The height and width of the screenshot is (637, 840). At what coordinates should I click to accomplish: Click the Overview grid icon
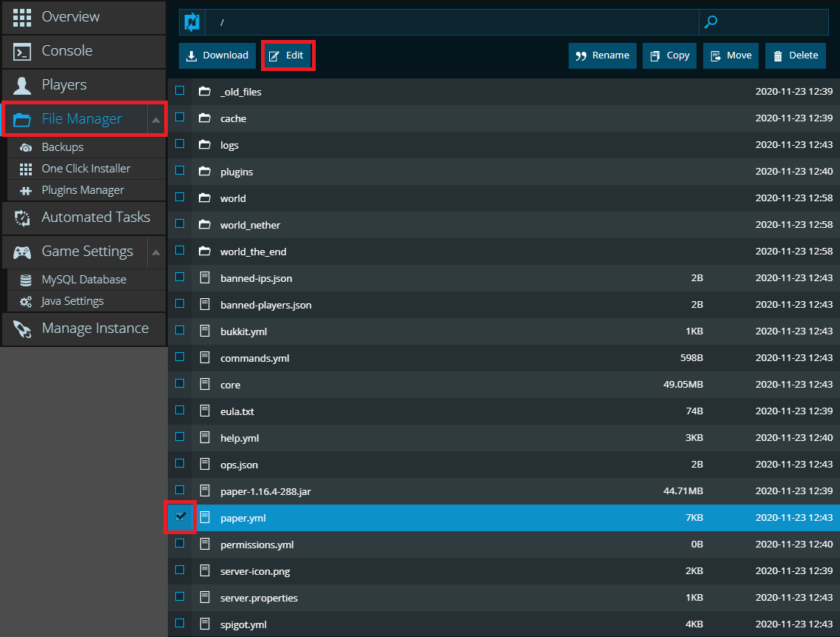(21, 16)
